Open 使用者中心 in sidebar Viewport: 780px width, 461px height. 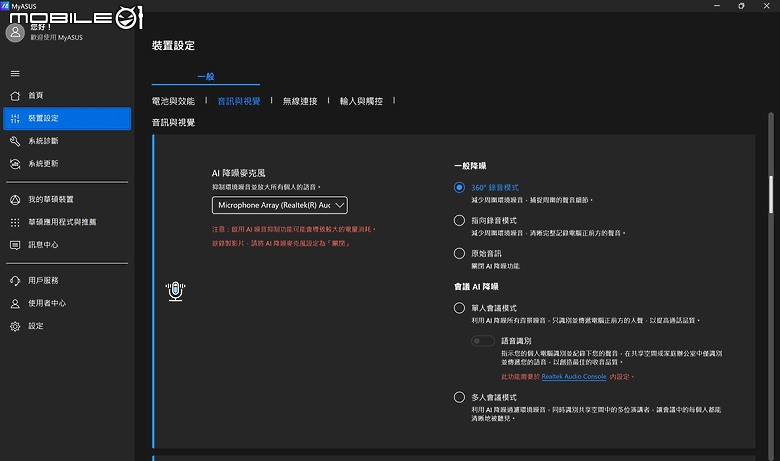click(67, 303)
